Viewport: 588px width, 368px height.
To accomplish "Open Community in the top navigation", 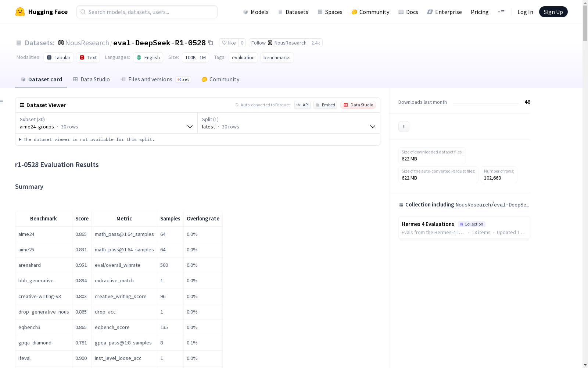I will pos(370,12).
